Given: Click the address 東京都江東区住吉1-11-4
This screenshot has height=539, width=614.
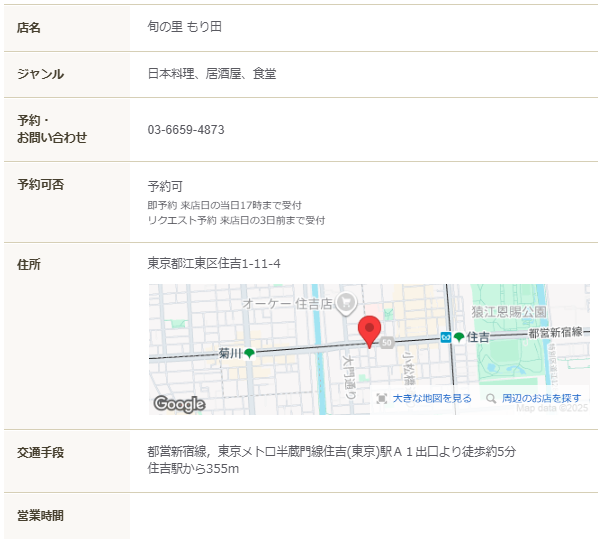Looking at the screenshot, I should (214, 263).
